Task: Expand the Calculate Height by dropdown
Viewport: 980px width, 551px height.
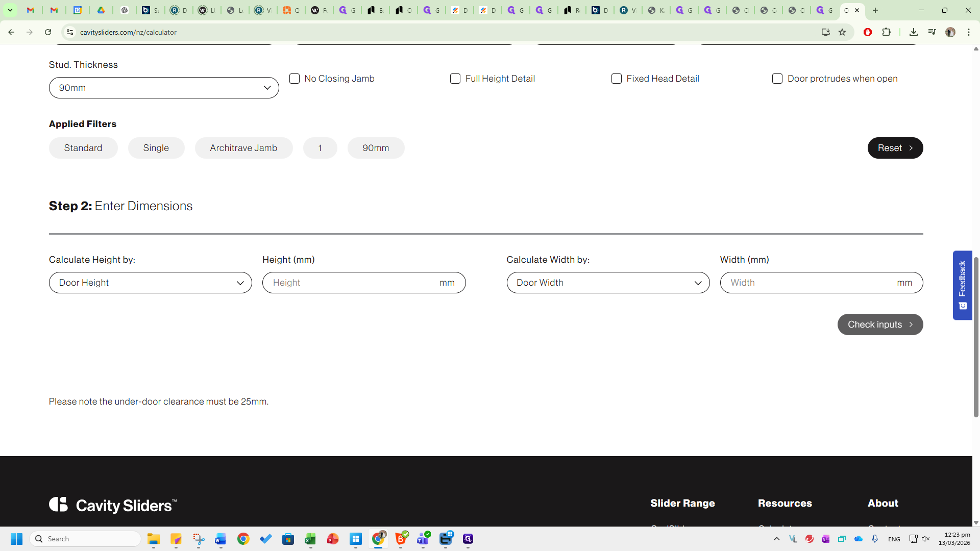Action: [x=151, y=283]
